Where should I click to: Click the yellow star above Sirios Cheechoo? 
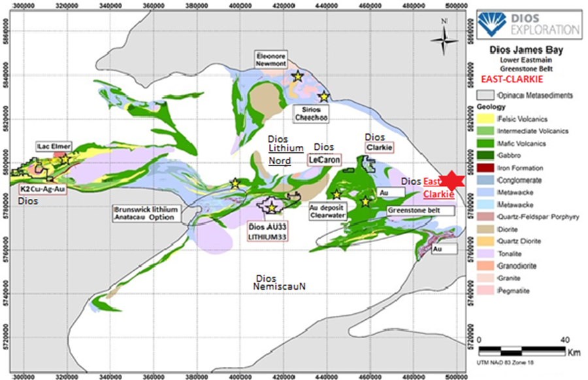pos(323,96)
